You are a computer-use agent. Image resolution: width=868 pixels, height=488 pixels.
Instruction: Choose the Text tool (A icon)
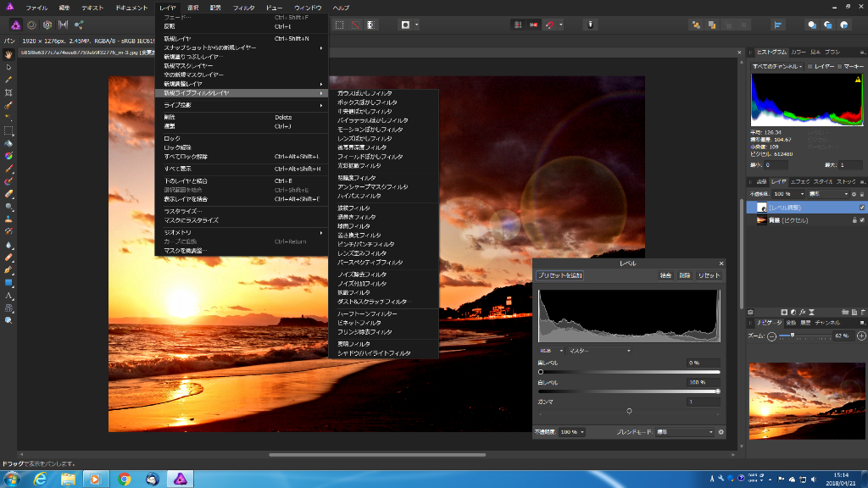(x=8, y=296)
